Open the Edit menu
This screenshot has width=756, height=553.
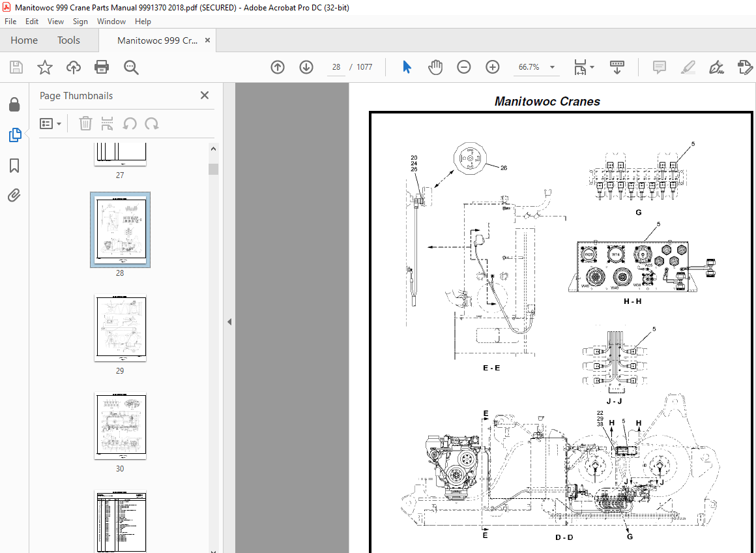[32, 22]
